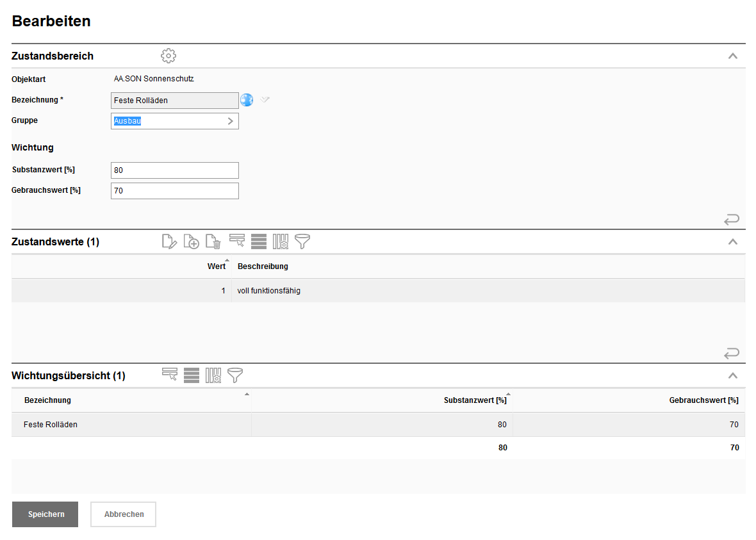
Task: Open column settings icon in Zustandswerte toolbar
Action: [x=281, y=241]
